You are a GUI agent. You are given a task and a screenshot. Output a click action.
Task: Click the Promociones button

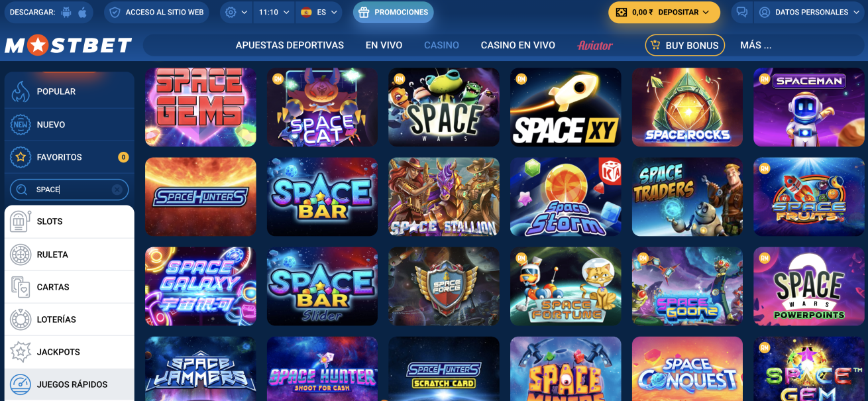tap(394, 13)
